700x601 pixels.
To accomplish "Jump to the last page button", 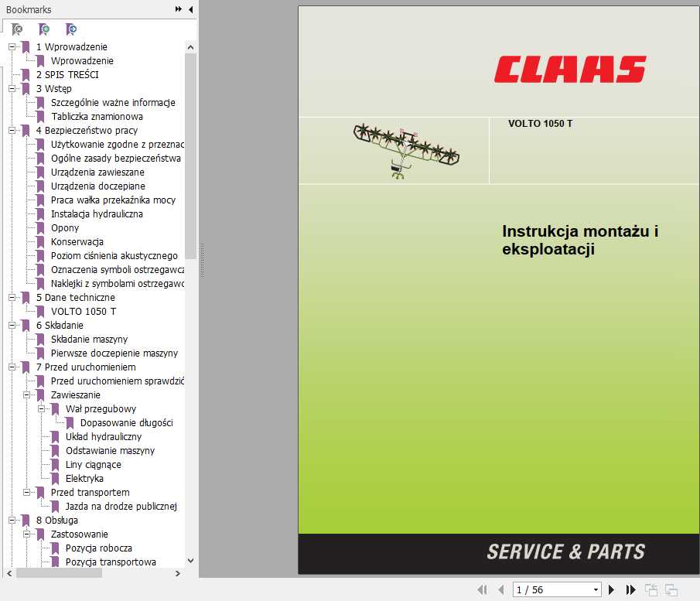I will coord(631,590).
